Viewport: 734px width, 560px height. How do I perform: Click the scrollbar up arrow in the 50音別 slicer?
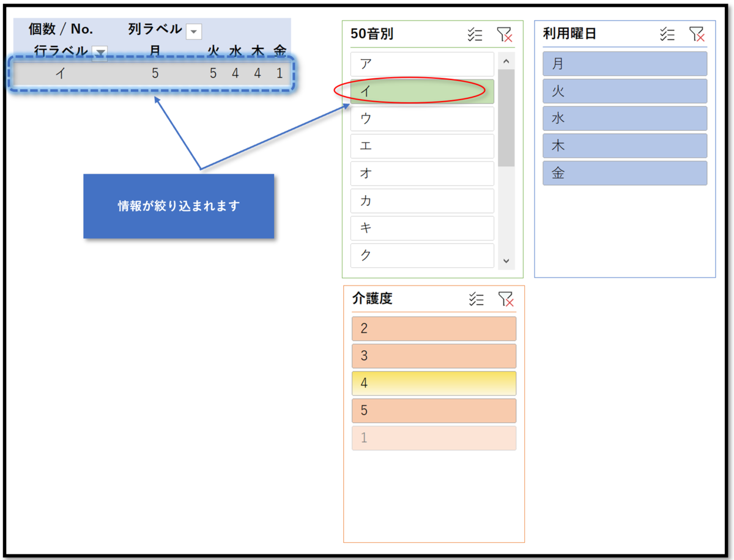coord(506,61)
